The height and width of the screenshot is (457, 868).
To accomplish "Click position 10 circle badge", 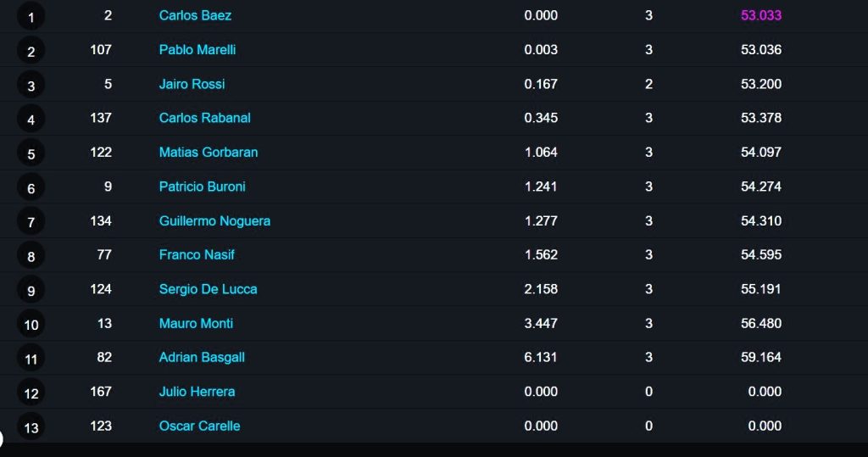I will click(x=31, y=325).
